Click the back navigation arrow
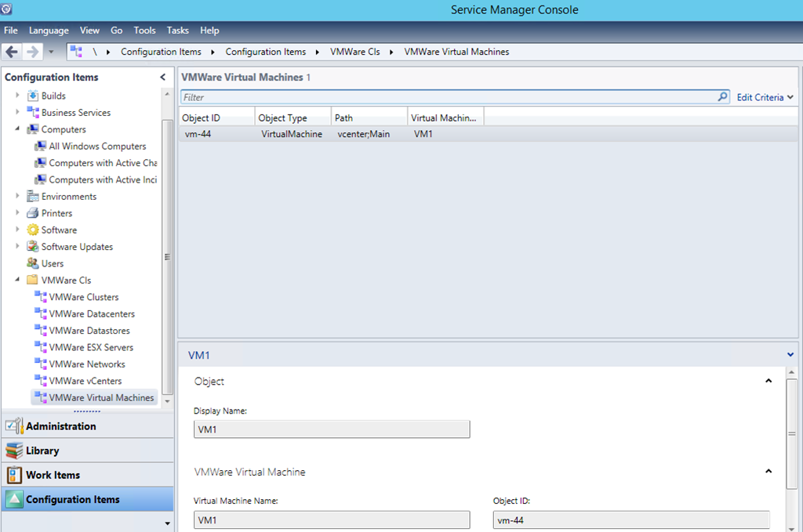Viewport: 803px width, 532px height. 12,52
